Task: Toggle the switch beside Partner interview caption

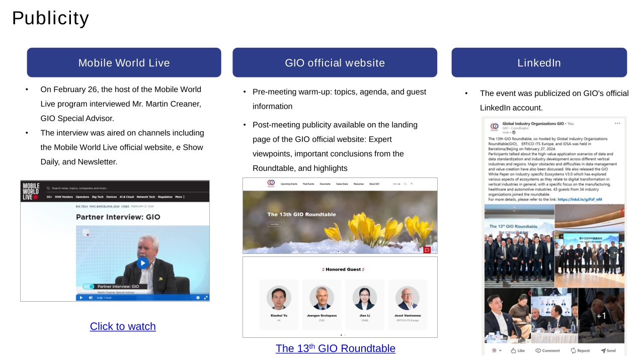Action: tap(89, 287)
